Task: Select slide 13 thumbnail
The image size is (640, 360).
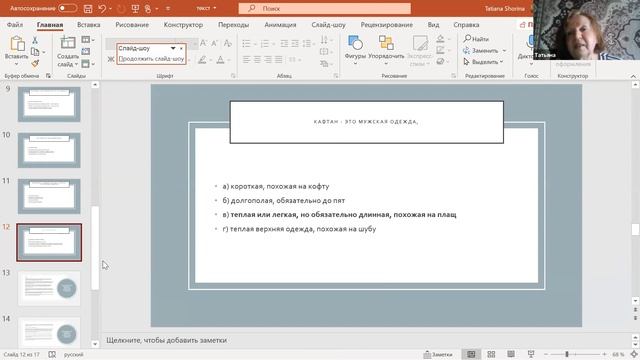Action: tap(49, 288)
